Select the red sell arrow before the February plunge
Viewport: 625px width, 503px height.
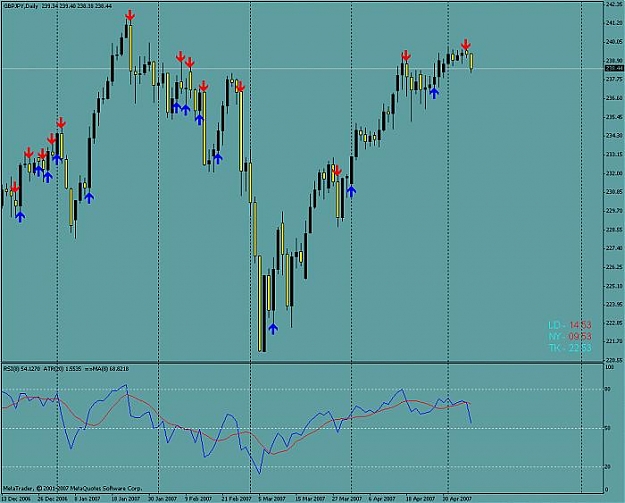240,86
